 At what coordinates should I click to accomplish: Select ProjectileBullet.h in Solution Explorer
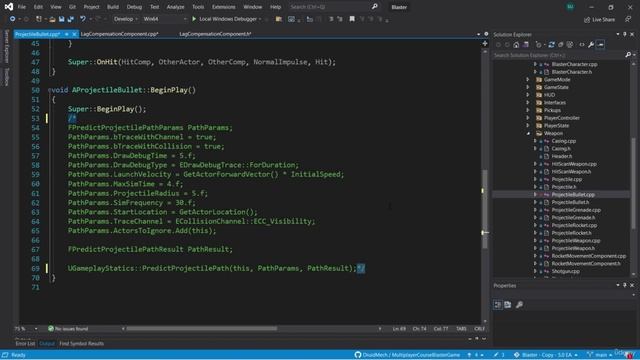tap(570, 202)
